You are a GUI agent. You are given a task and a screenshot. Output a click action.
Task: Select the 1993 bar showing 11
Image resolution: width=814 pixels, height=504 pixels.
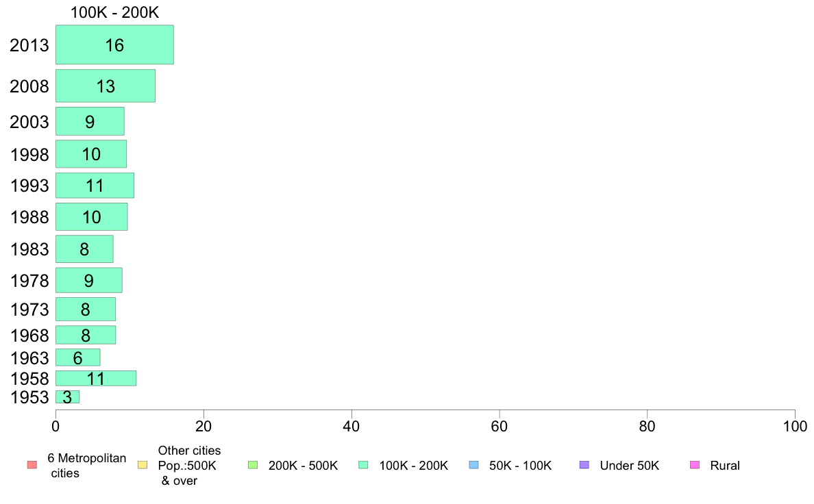(x=95, y=186)
